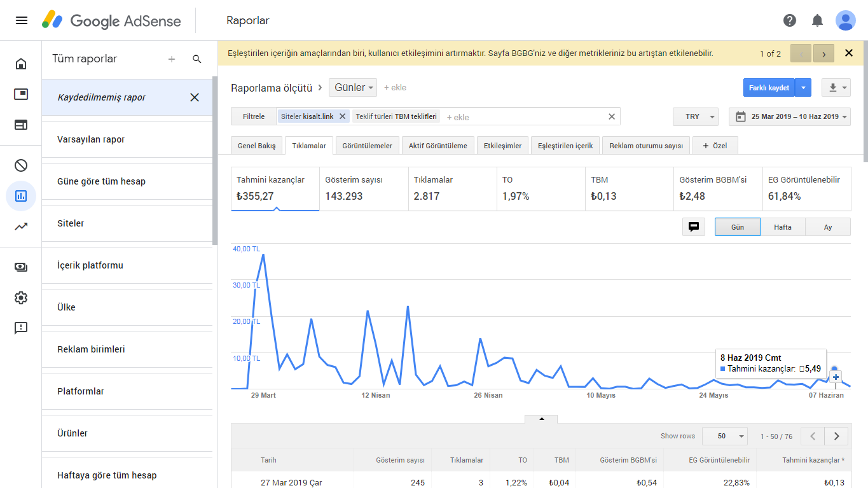This screenshot has width=868, height=488.
Task: Click the Filtrele button
Action: point(254,116)
